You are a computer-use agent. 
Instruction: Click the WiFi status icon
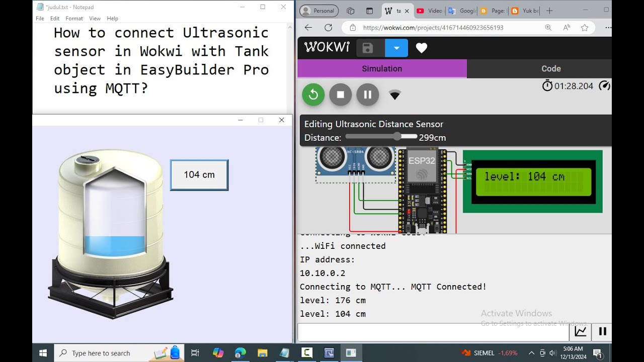point(395,95)
